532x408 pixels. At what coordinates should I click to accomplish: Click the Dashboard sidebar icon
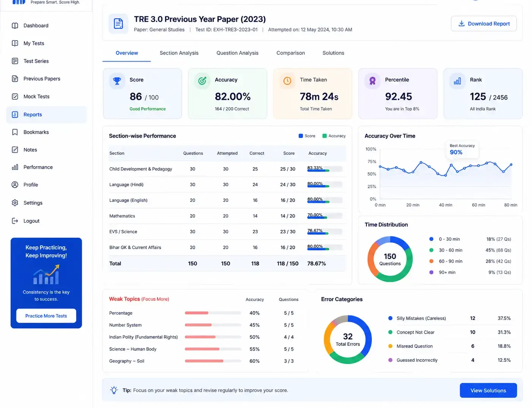(15, 25)
